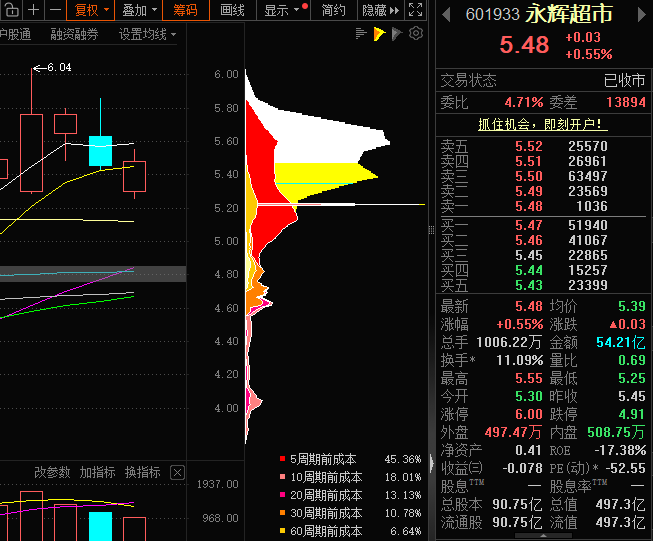Click the yellow 60周期前成本 legend swatch
This screenshot has height=541, width=653.
(x=282, y=531)
